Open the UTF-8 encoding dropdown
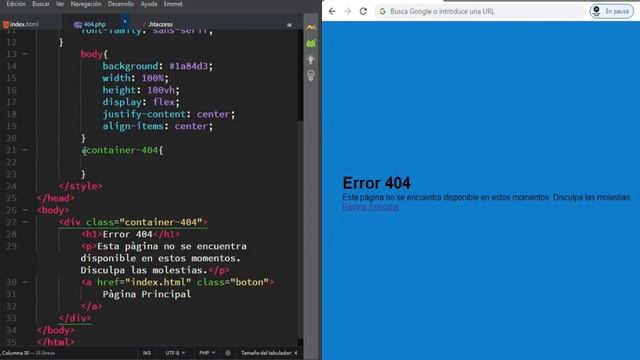This screenshot has height=360, width=640. (x=175, y=353)
